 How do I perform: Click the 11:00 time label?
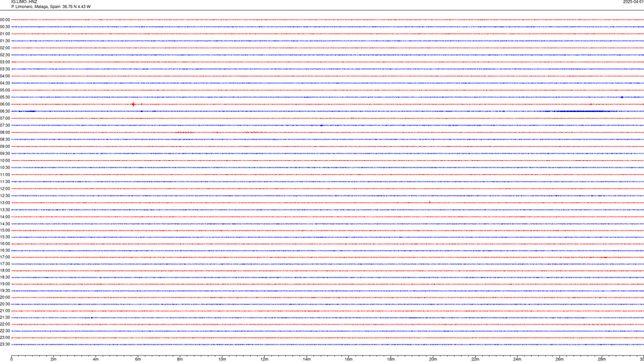5,174
